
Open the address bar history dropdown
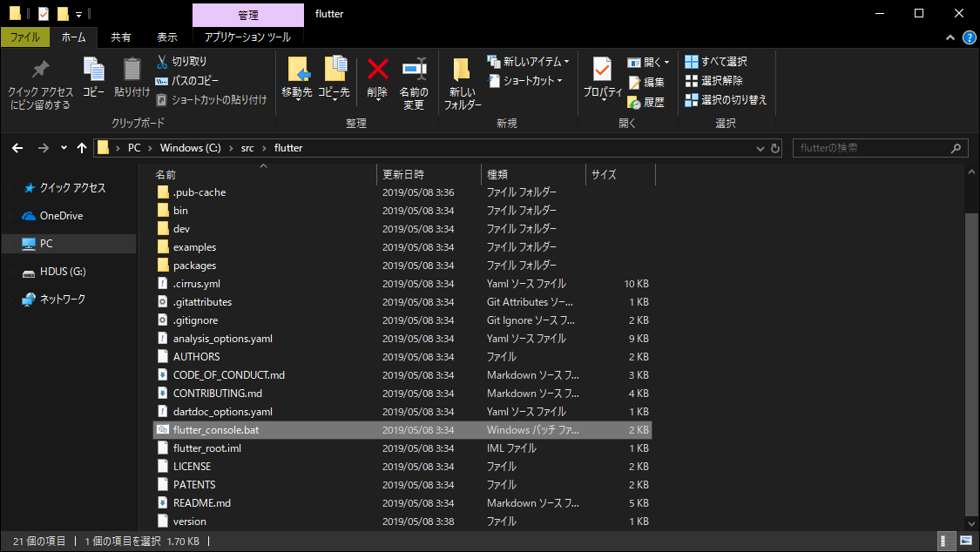[x=760, y=148]
